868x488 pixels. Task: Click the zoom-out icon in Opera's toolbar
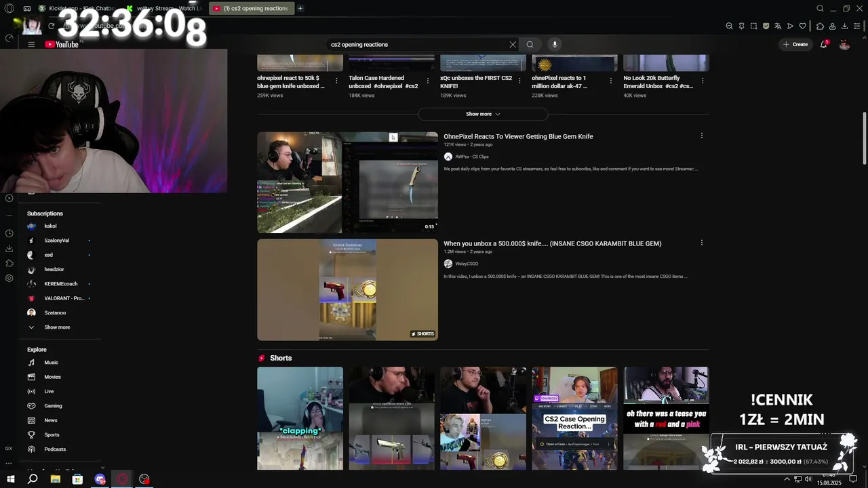729,26
